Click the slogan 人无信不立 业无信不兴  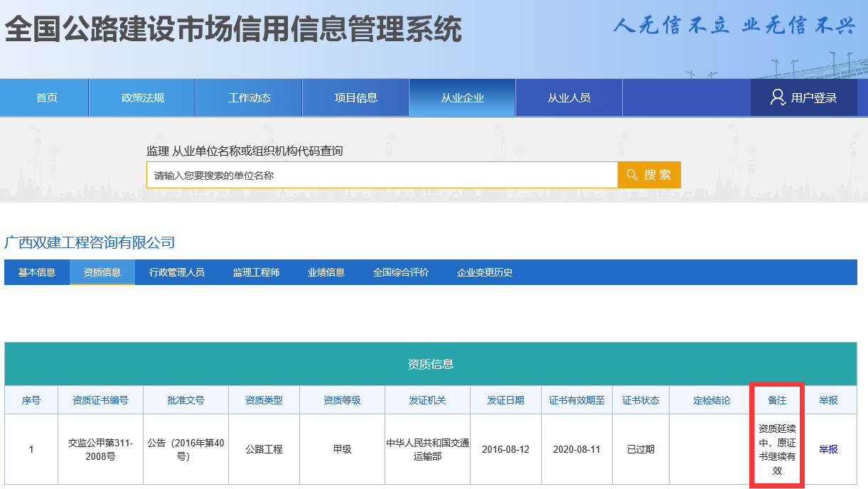(734, 26)
